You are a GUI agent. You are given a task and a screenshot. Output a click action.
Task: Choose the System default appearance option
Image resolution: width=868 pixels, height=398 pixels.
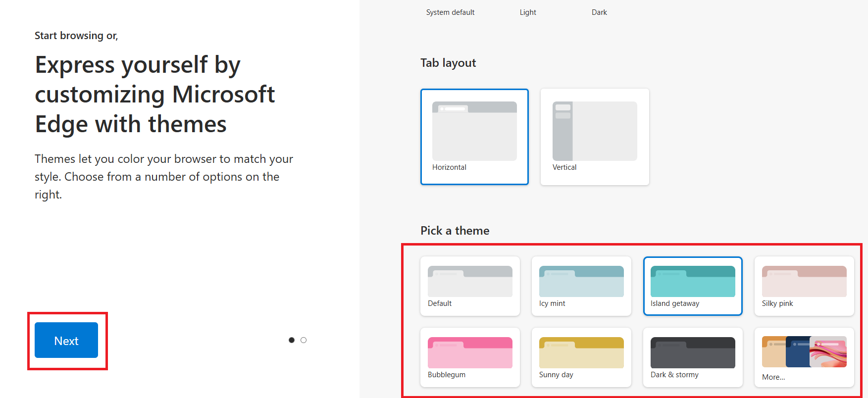[x=450, y=12]
